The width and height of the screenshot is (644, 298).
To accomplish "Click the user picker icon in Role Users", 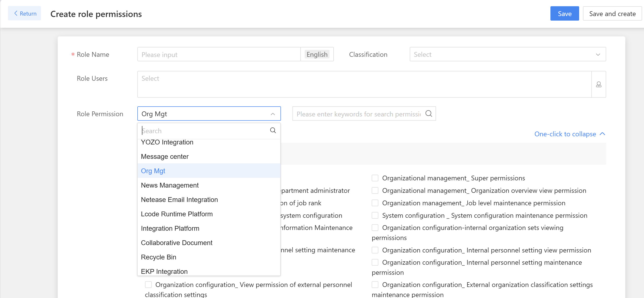I will 598,84.
